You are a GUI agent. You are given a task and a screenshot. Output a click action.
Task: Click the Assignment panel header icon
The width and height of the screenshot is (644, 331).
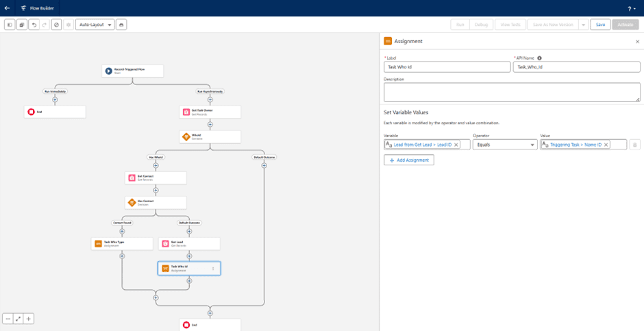coord(388,41)
